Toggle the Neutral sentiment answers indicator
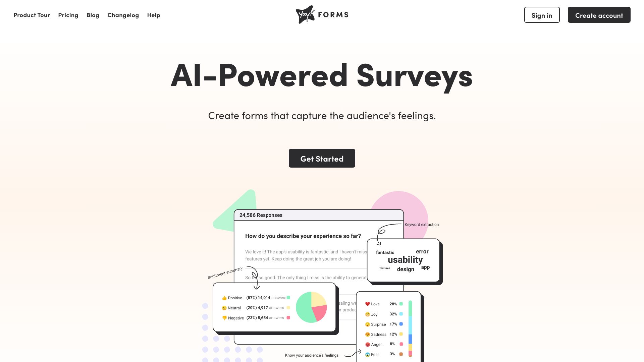Viewport: 644px width, 362px height. point(288,307)
